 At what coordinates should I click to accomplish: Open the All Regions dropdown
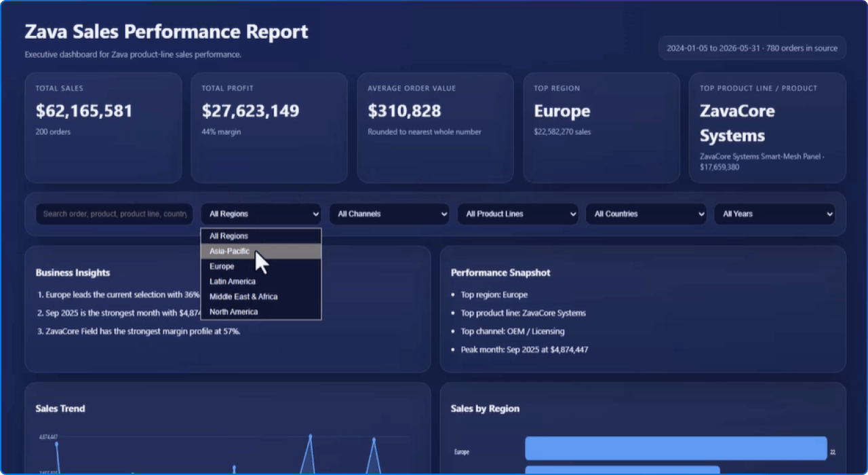point(261,214)
